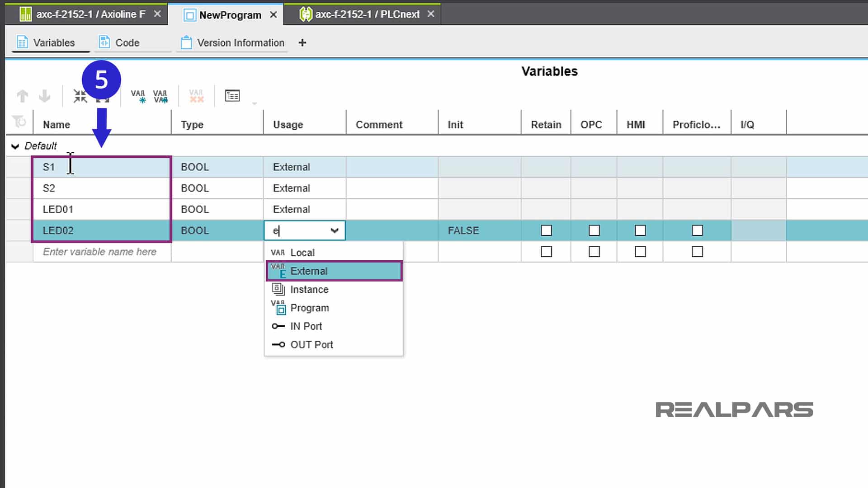Image resolution: width=868 pixels, height=488 pixels.
Task: Click the move variable down arrow icon
Action: (44, 96)
